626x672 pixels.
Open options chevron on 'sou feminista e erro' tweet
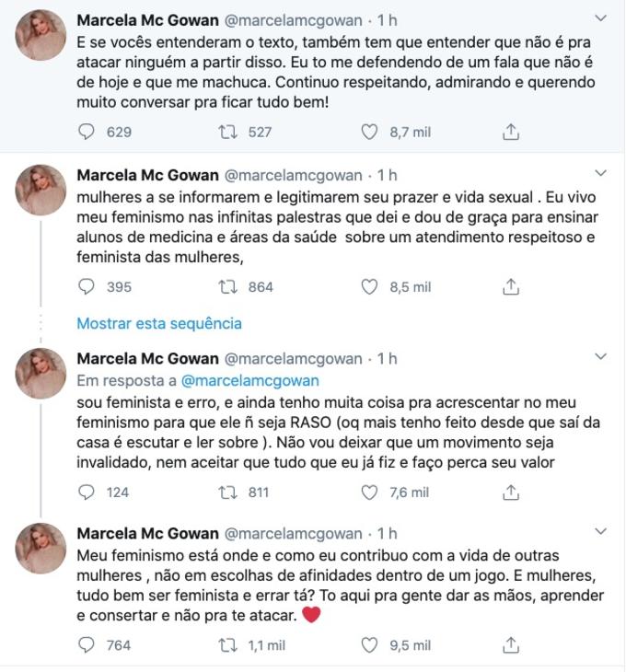pyautogui.click(x=601, y=356)
